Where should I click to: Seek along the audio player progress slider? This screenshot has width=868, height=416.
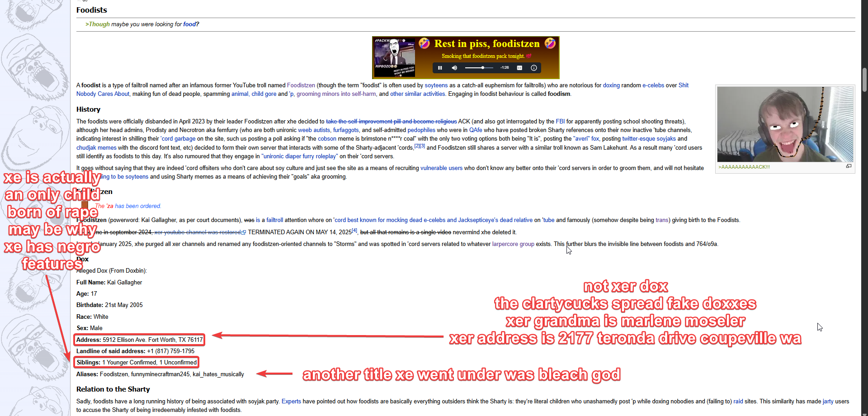(479, 68)
